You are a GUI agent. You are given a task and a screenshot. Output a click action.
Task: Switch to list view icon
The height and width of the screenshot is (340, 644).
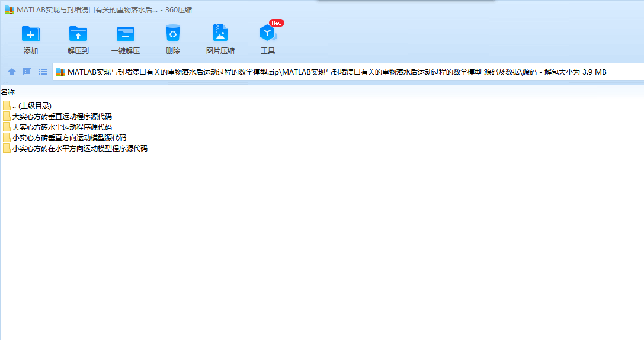[x=43, y=72]
